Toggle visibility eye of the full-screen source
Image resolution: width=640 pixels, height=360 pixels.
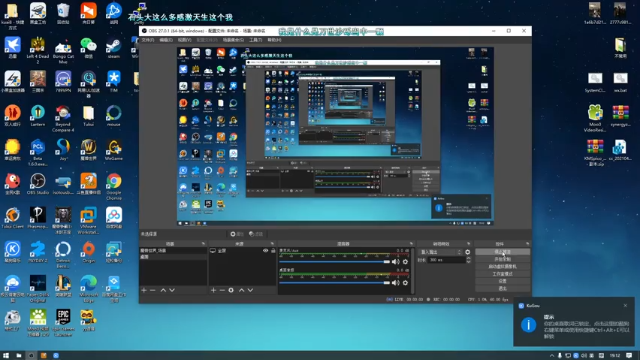coord(266,251)
